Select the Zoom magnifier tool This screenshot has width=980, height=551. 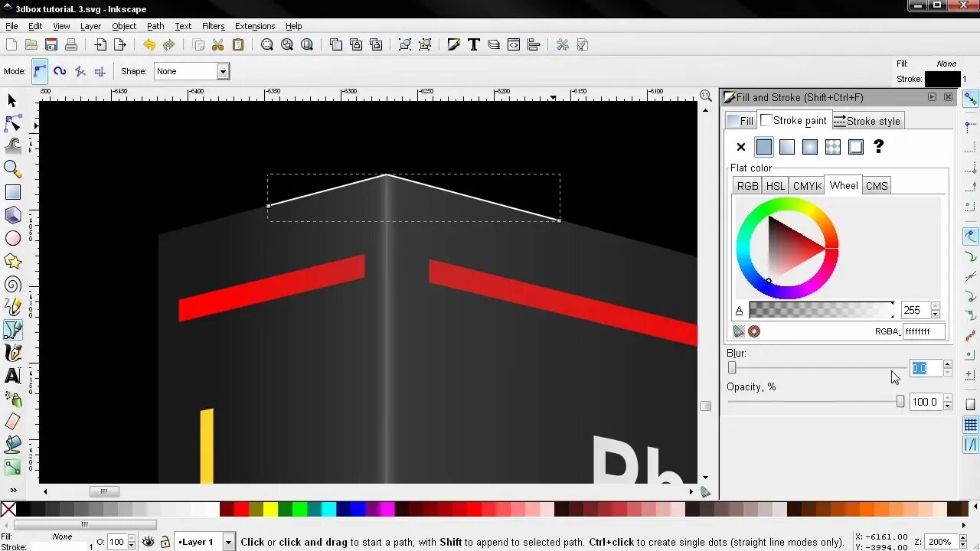coord(12,169)
